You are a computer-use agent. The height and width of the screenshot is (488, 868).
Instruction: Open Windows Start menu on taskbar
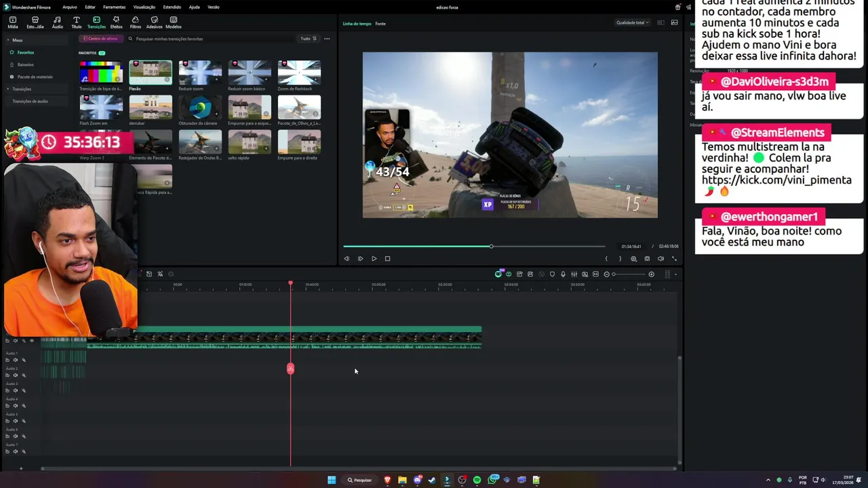332,480
